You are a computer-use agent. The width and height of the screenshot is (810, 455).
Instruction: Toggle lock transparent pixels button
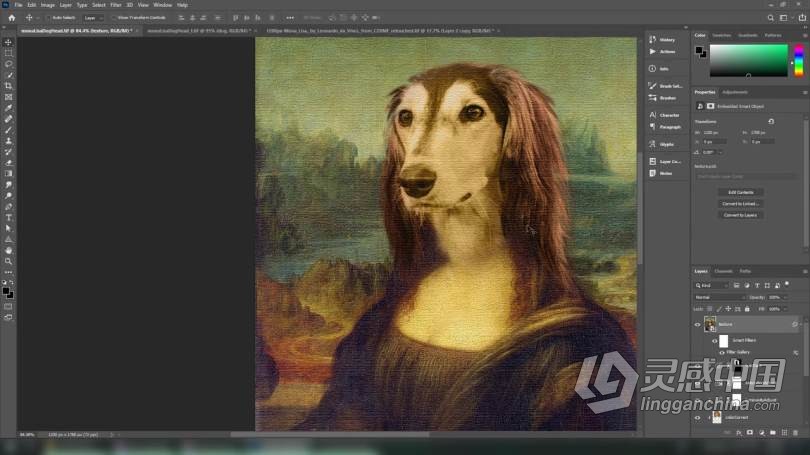click(x=710, y=309)
